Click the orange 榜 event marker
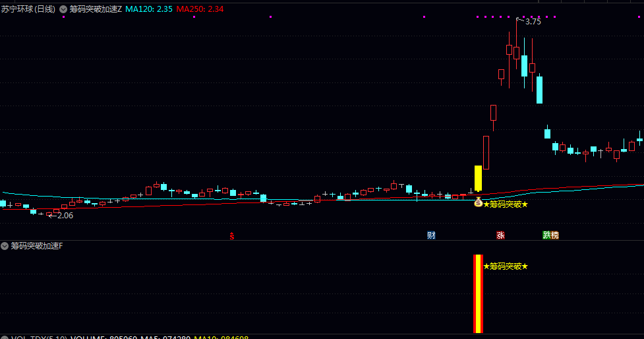 555,235
